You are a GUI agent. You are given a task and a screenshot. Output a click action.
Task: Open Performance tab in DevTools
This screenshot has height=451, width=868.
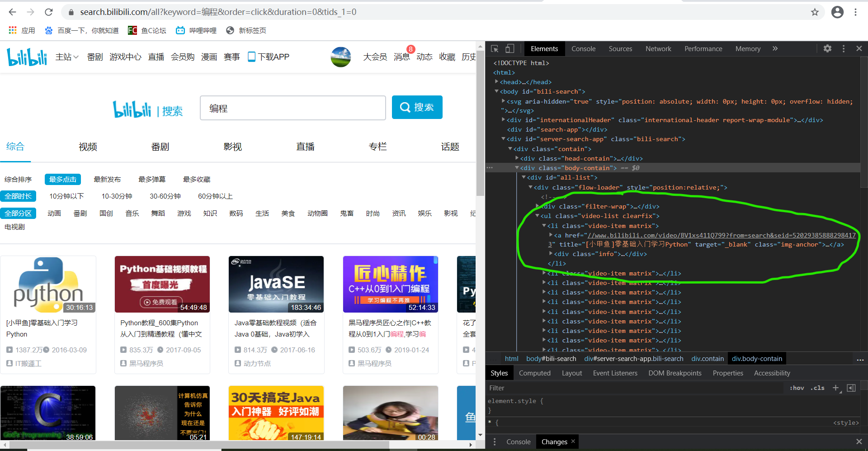(703, 49)
